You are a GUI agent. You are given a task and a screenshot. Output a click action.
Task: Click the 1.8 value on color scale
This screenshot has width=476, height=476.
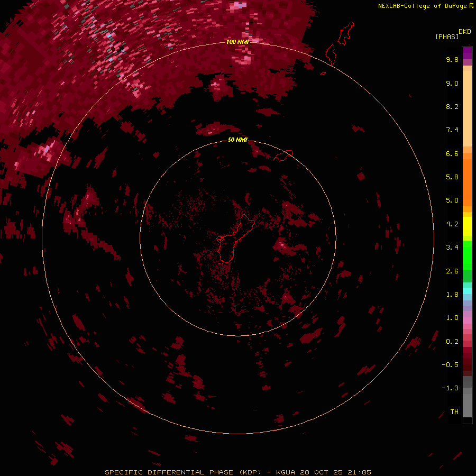452,295
